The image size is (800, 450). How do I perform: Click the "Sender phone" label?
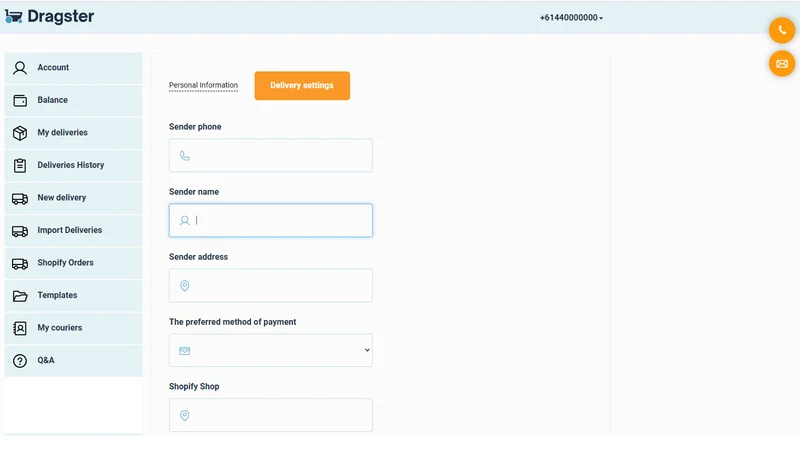pyautogui.click(x=195, y=127)
